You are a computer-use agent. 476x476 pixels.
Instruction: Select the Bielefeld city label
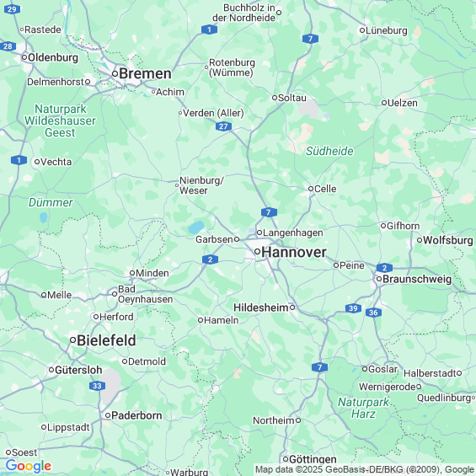tap(106, 340)
